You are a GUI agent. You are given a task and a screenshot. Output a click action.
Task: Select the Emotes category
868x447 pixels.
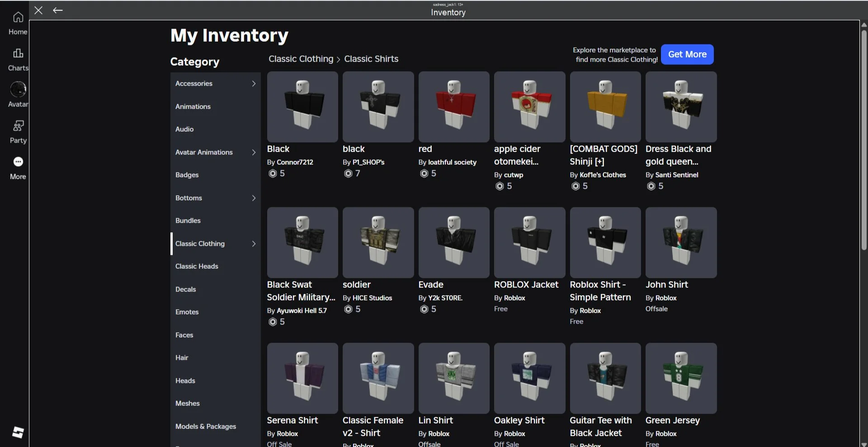pyautogui.click(x=187, y=312)
